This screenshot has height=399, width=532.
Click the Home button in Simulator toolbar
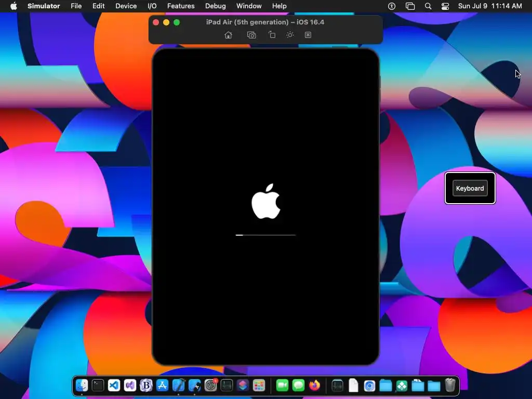[229, 35]
